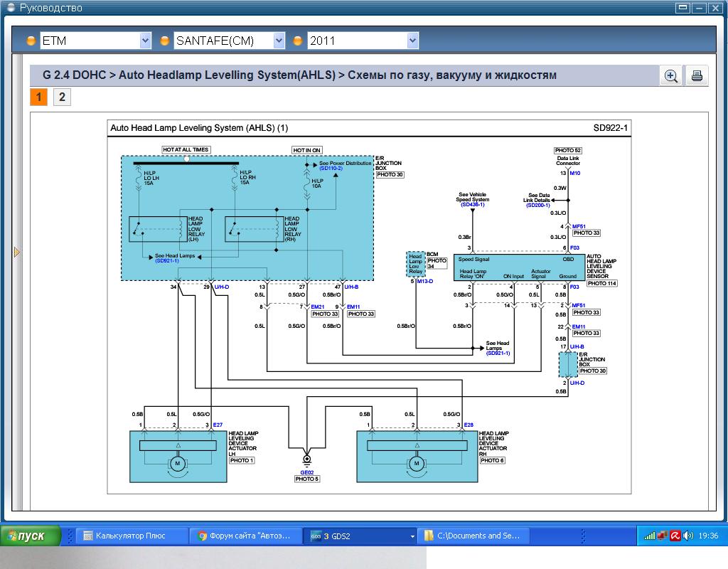Open the ETM document type dropdown
Image resolution: width=728 pixels, height=569 pixels.
(x=145, y=41)
